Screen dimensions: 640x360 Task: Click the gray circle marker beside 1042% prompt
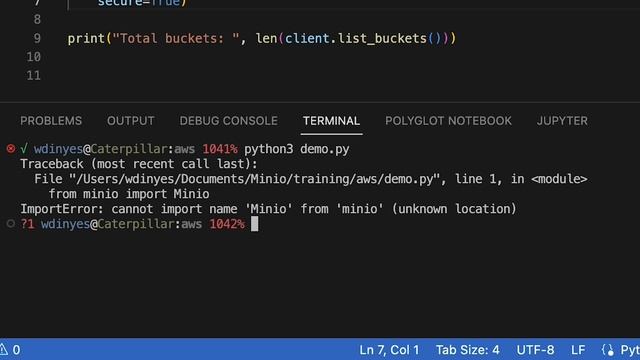tap(11, 224)
